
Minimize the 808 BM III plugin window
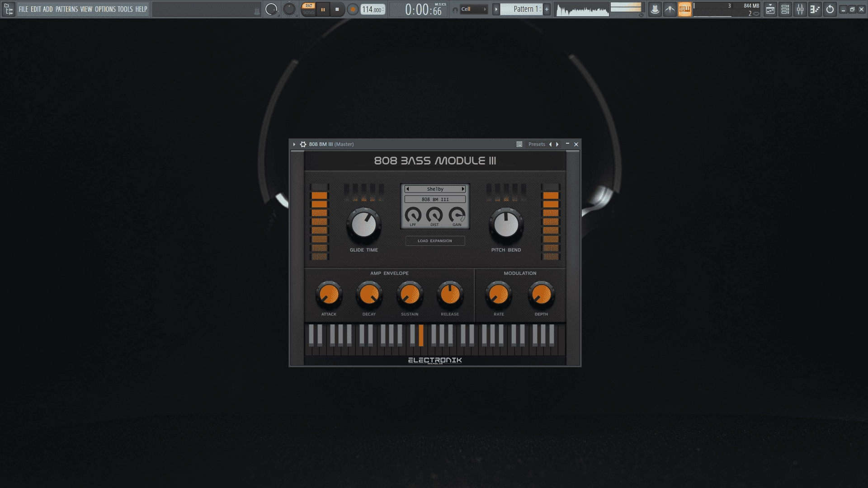pos(567,144)
